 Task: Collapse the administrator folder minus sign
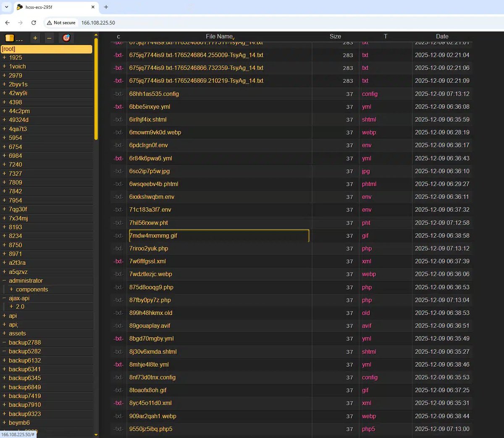(4, 280)
